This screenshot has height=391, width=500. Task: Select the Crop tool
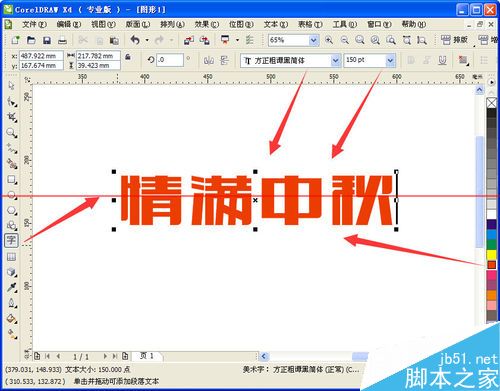click(x=12, y=117)
